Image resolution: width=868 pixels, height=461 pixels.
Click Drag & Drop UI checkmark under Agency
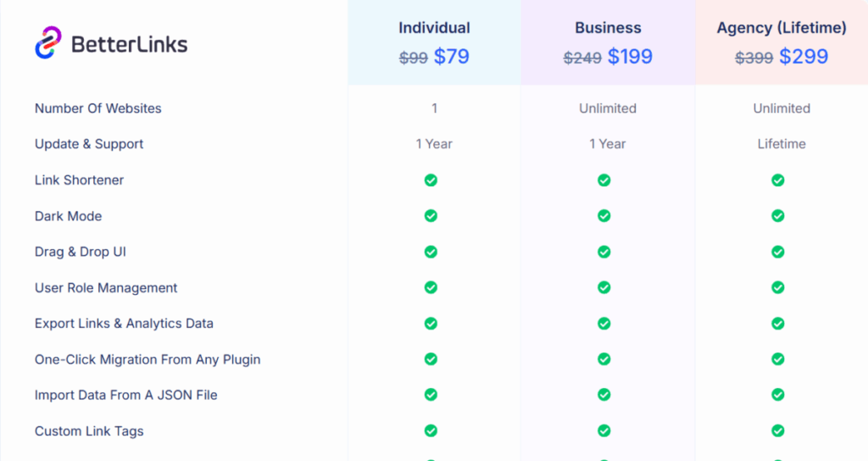coord(777,252)
